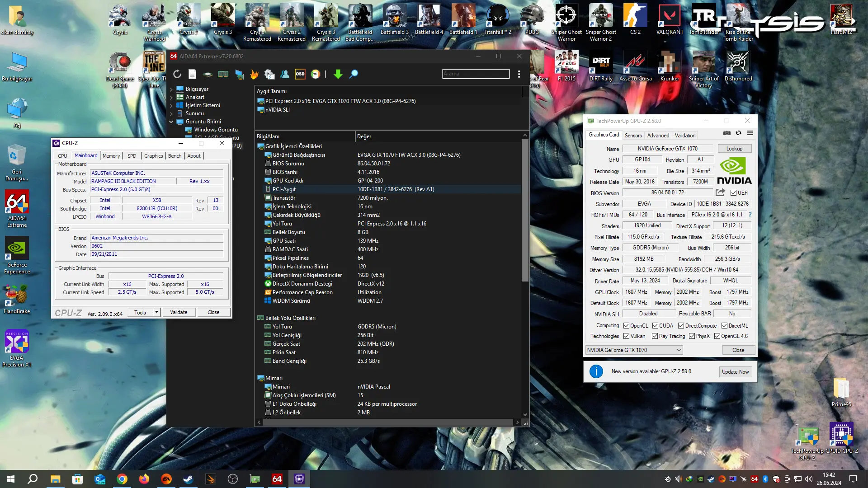
Task: Switch to the SPD tab in CPU-Z
Action: (x=132, y=156)
